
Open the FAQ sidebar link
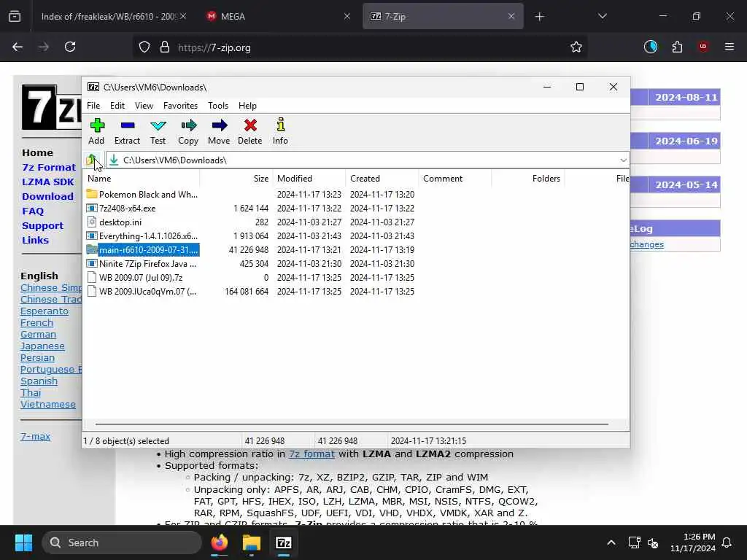pos(33,211)
